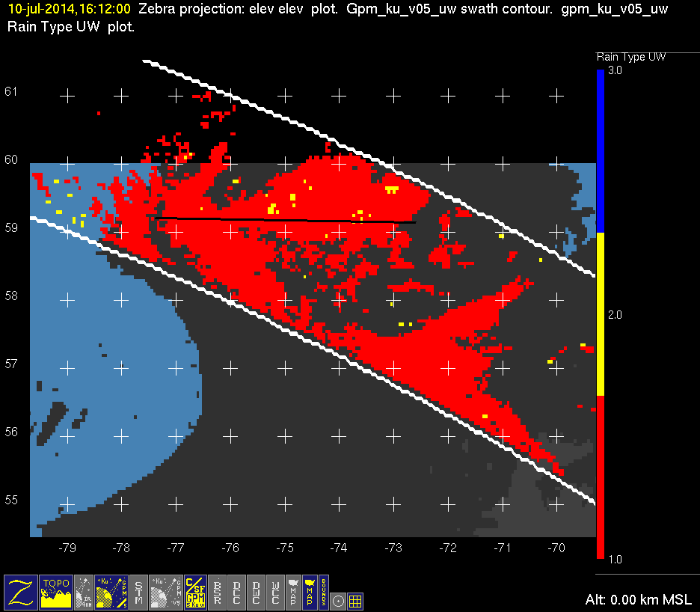Select the yellow Ku GPM radar icon
Image resolution: width=700 pixels, height=612 pixels.
tap(111, 592)
